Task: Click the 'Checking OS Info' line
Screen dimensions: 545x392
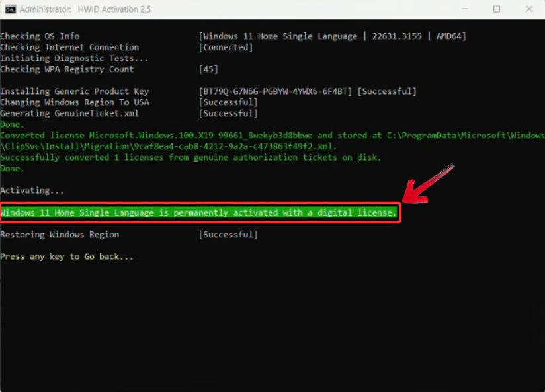Action: pyautogui.click(x=40, y=36)
